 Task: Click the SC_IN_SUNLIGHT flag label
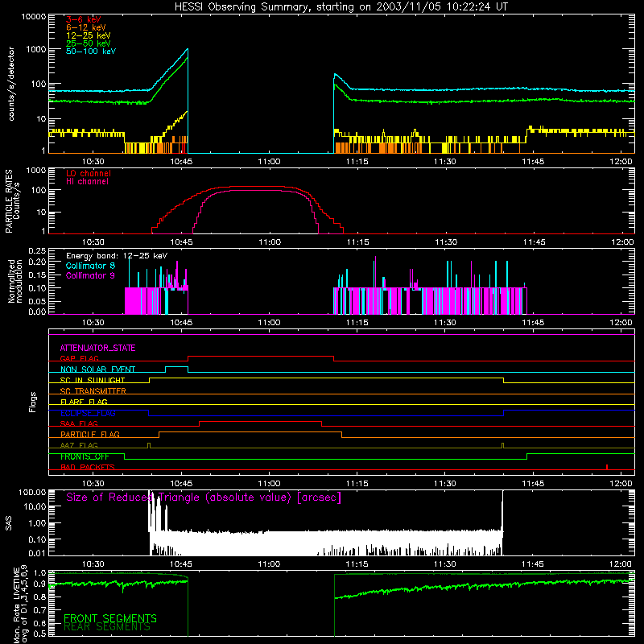93,380
